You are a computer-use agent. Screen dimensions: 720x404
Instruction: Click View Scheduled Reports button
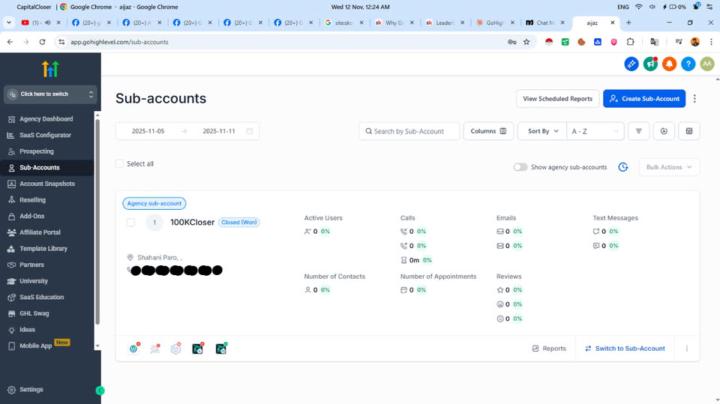(x=557, y=99)
